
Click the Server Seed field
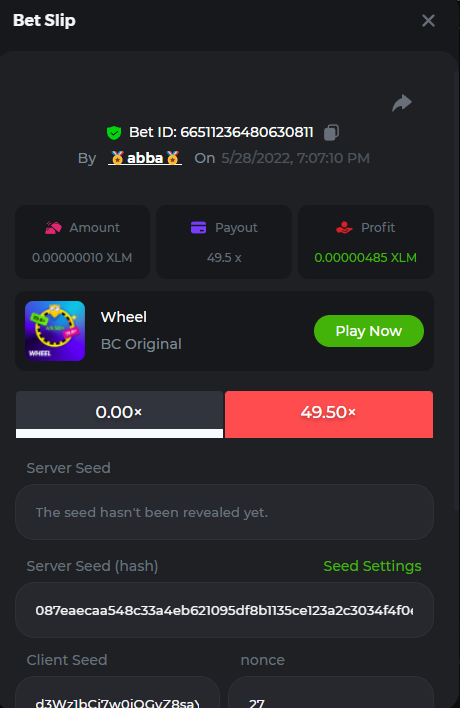pos(224,512)
